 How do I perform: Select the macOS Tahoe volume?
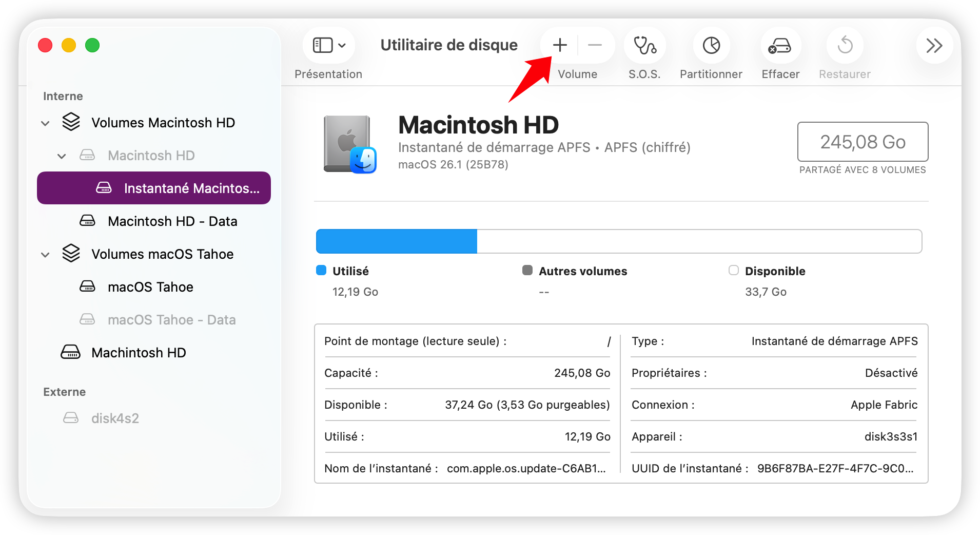pyautogui.click(x=154, y=287)
